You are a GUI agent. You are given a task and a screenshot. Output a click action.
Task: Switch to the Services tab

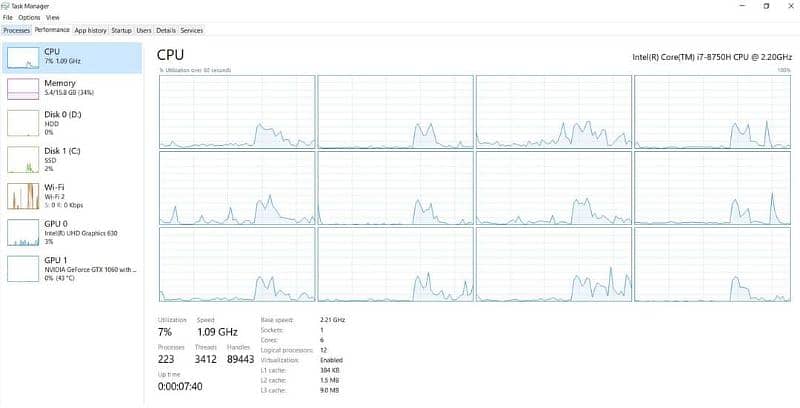click(191, 30)
